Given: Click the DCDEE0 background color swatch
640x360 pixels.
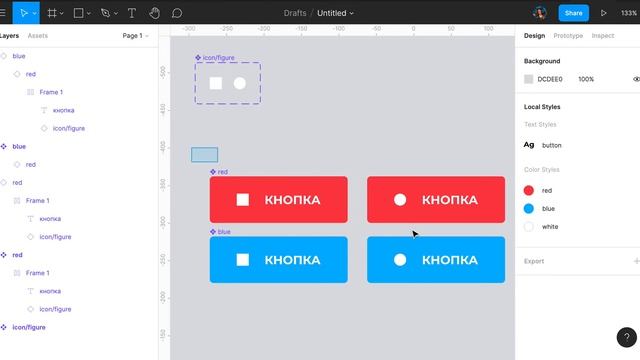Looking at the screenshot, I should 529,79.
